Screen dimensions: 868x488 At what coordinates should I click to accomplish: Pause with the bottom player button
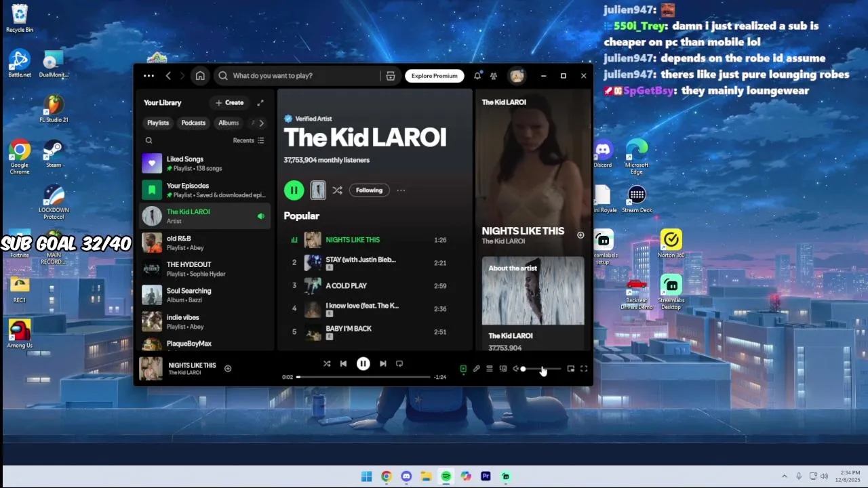pyautogui.click(x=363, y=364)
